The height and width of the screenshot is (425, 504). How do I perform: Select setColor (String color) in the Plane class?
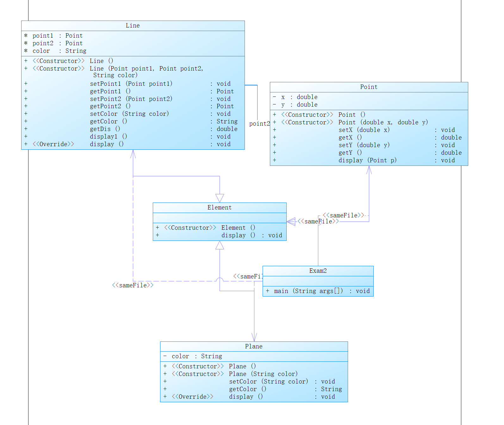coord(269,382)
